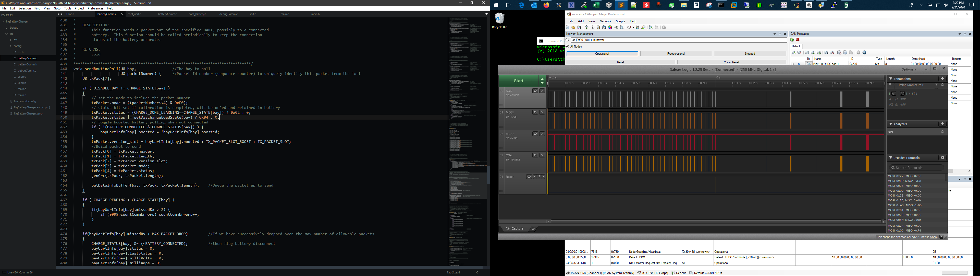Select the single node radio button
980x276 pixels.
[x=567, y=40]
